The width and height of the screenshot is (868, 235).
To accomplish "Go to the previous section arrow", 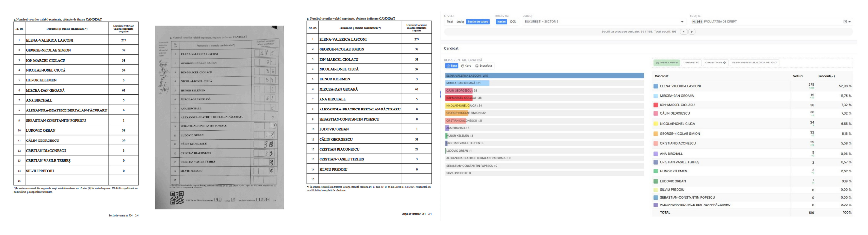I will [684, 32].
